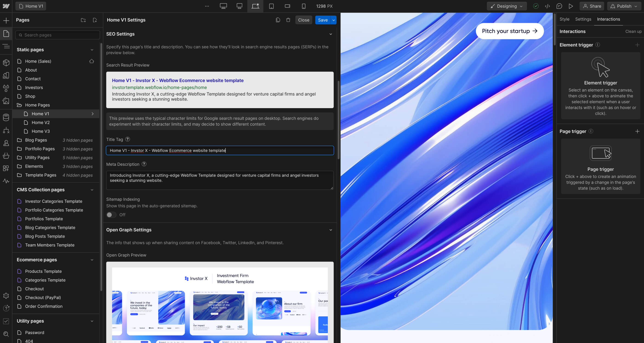Open the Ecommerce panel
644x343 pixels.
point(6,156)
